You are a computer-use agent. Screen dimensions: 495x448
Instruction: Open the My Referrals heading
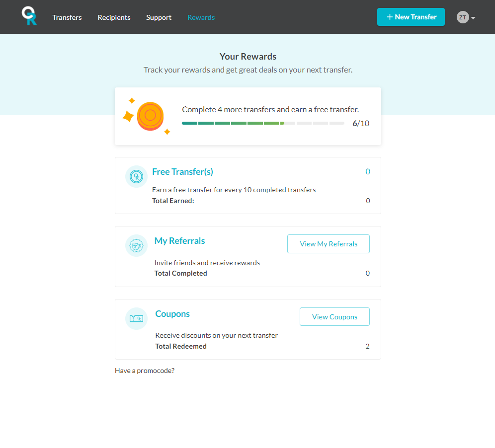pyautogui.click(x=179, y=241)
